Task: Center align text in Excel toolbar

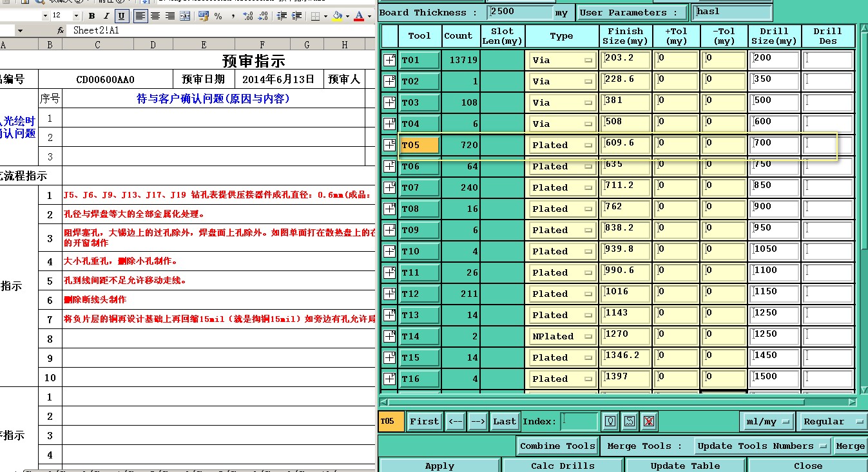Action: pos(155,16)
